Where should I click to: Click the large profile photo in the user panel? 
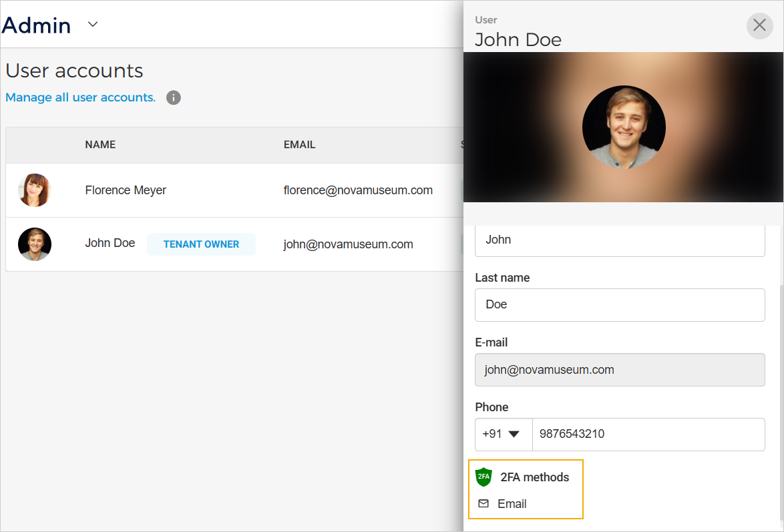tap(624, 127)
